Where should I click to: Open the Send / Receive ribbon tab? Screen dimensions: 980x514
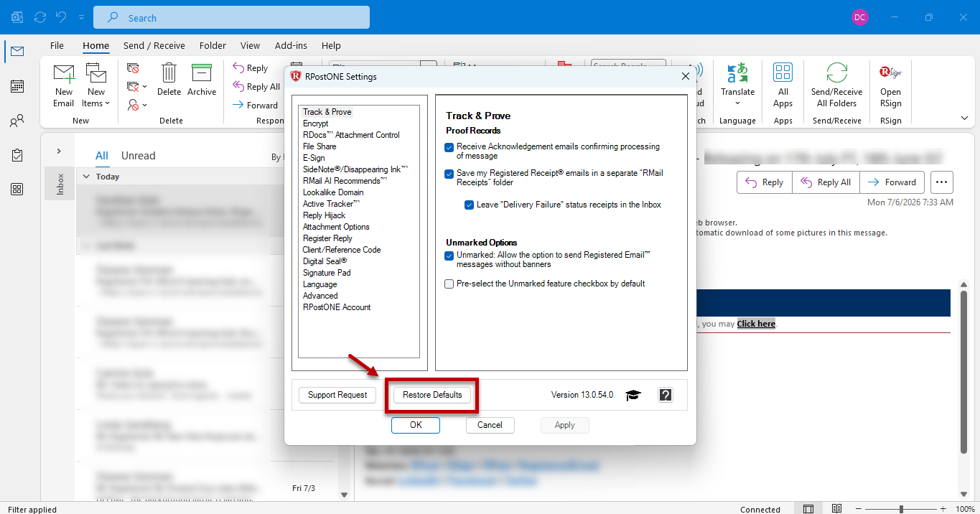154,45
